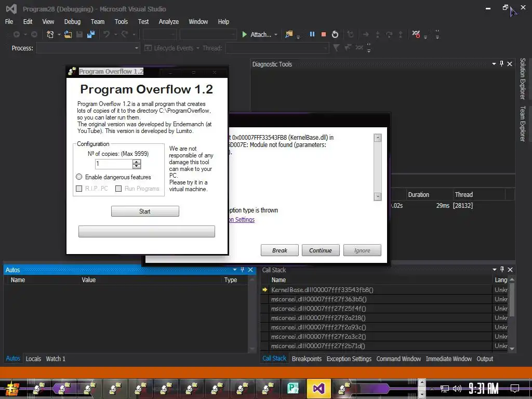532x399 pixels.
Task: Open the Analyze menu
Action: [x=169, y=21]
